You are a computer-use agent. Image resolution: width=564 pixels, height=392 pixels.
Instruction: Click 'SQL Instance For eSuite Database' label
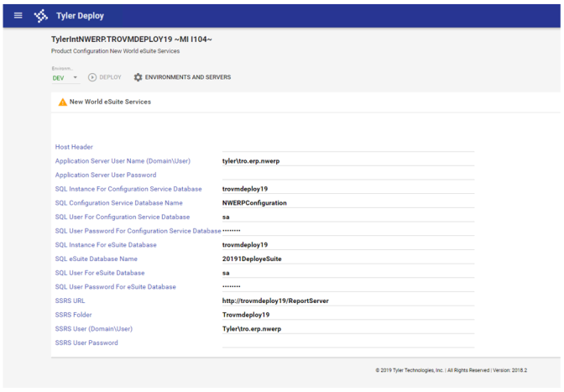[x=106, y=245]
